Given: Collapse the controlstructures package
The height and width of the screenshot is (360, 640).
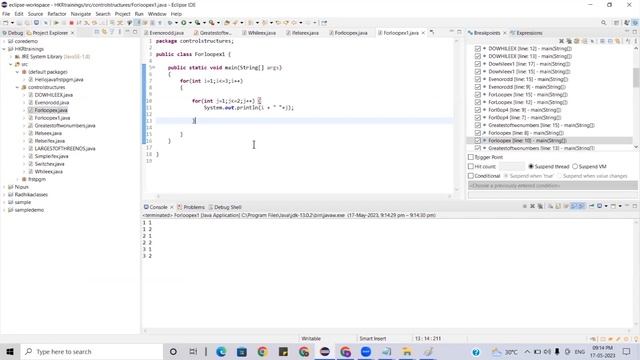Looking at the screenshot, I should point(18,87).
